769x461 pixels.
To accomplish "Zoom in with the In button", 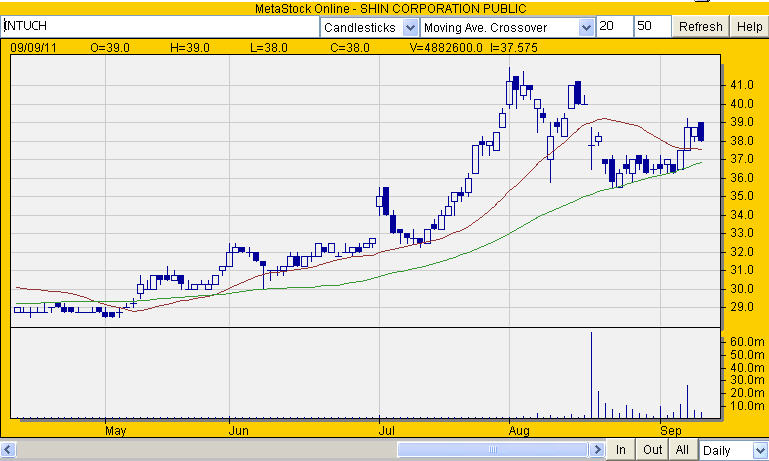I will (620, 450).
